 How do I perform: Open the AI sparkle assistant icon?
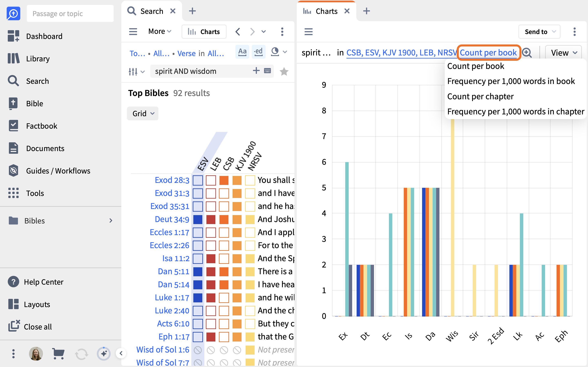click(104, 354)
